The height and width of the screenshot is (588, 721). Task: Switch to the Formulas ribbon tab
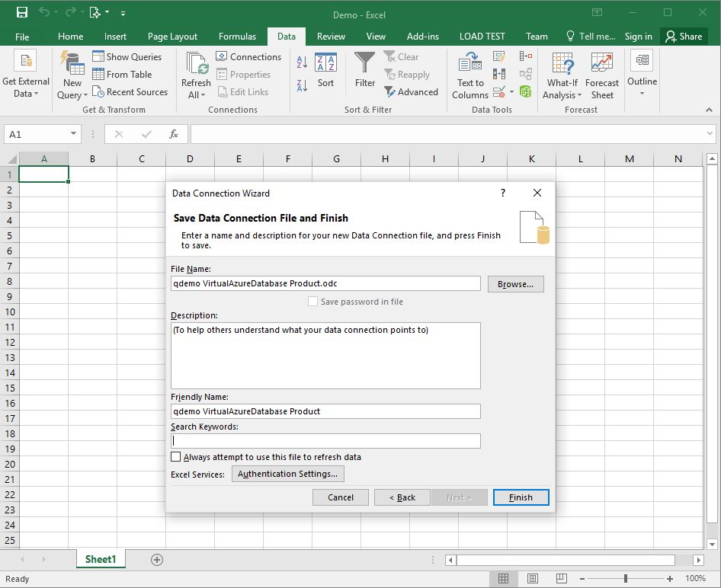[237, 36]
